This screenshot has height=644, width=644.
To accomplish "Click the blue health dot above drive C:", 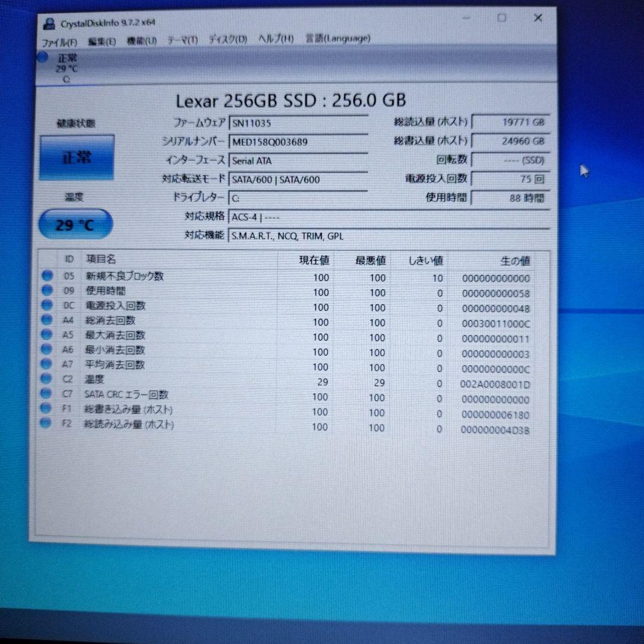I will (x=42, y=57).
